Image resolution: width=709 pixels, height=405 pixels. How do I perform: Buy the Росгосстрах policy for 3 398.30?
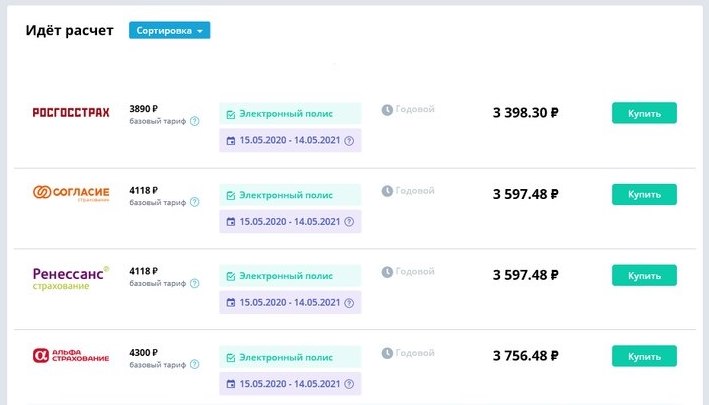point(644,113)
